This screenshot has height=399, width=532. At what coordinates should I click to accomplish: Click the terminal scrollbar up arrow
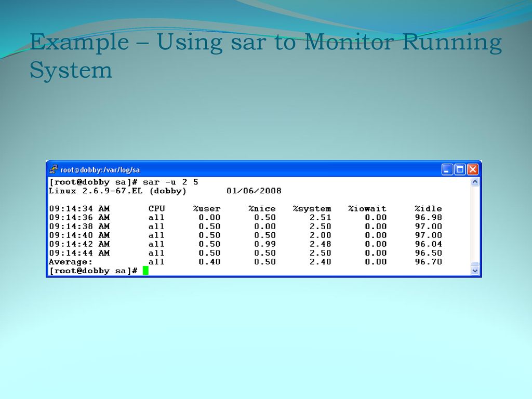click(475, 181)
